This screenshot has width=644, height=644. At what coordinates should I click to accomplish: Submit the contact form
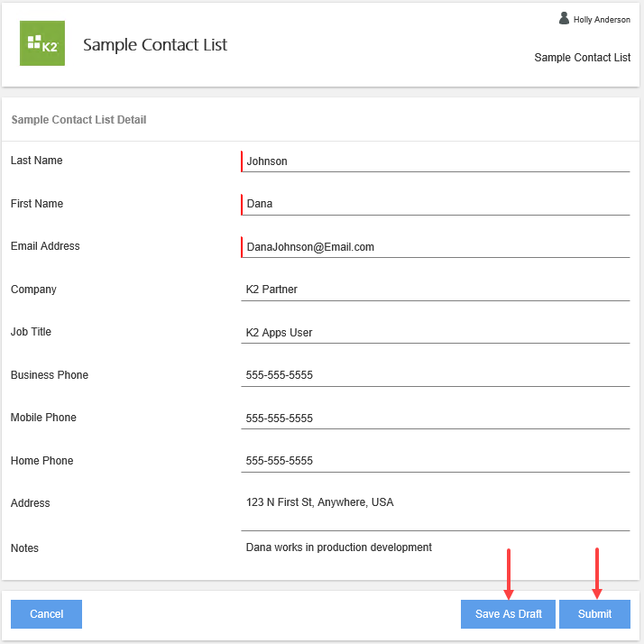click(594, 614)
